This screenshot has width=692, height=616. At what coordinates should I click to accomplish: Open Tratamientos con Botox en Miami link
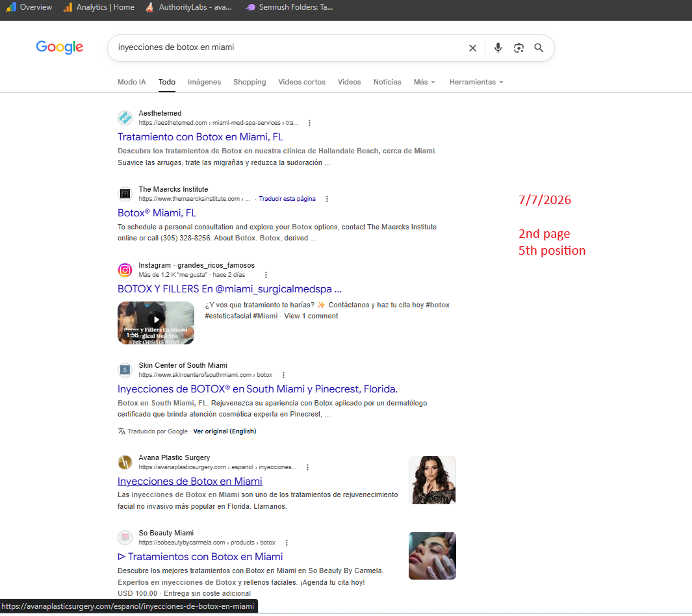[200, 557]
